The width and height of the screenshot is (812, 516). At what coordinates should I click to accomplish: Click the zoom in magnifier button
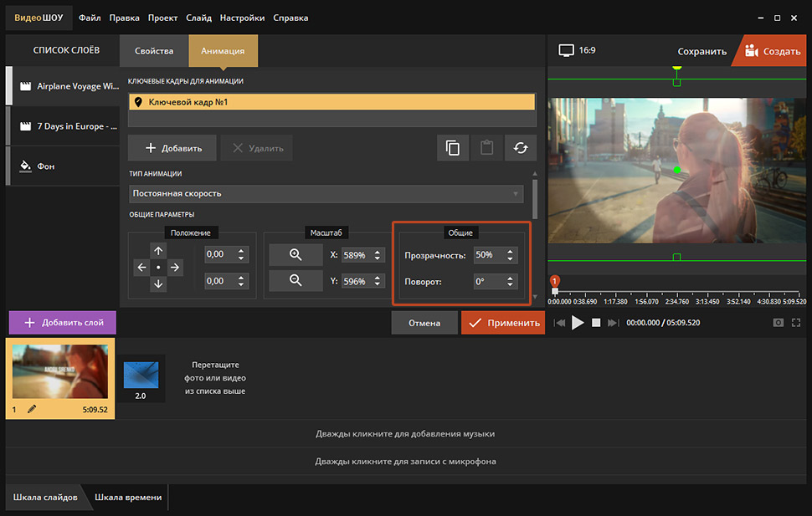296,254
